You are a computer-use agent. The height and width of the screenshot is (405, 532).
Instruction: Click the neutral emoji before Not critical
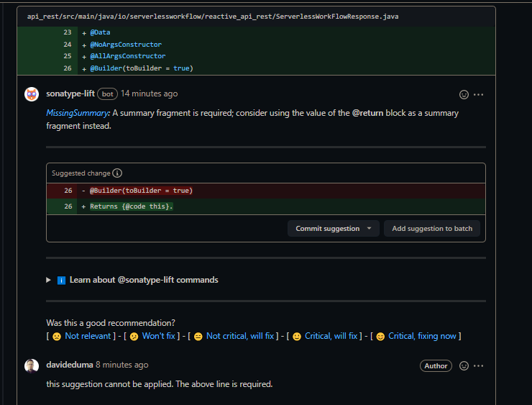(x=198, y=337)
